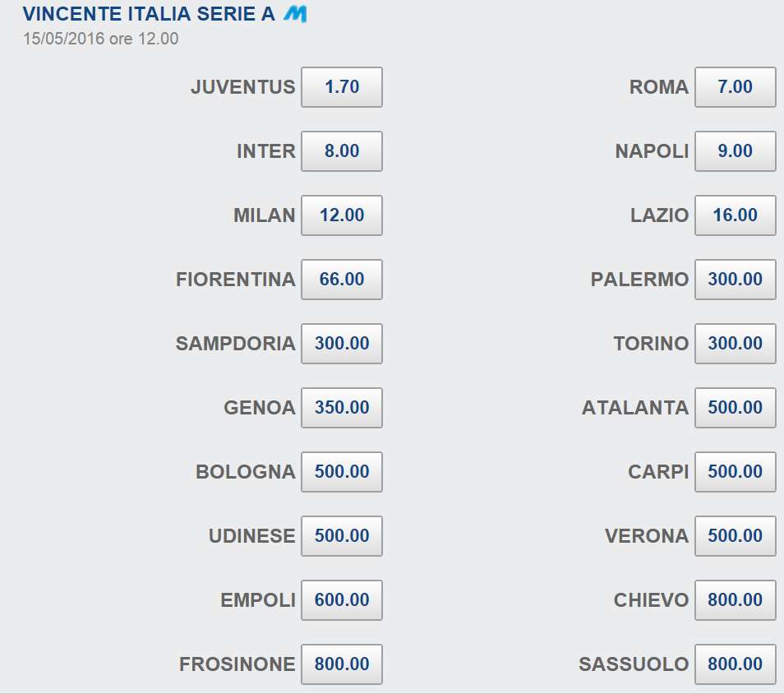Select Sampdoria 300.00 odds
The width and height of the screenshot is (784, 694).
(342, 343)
